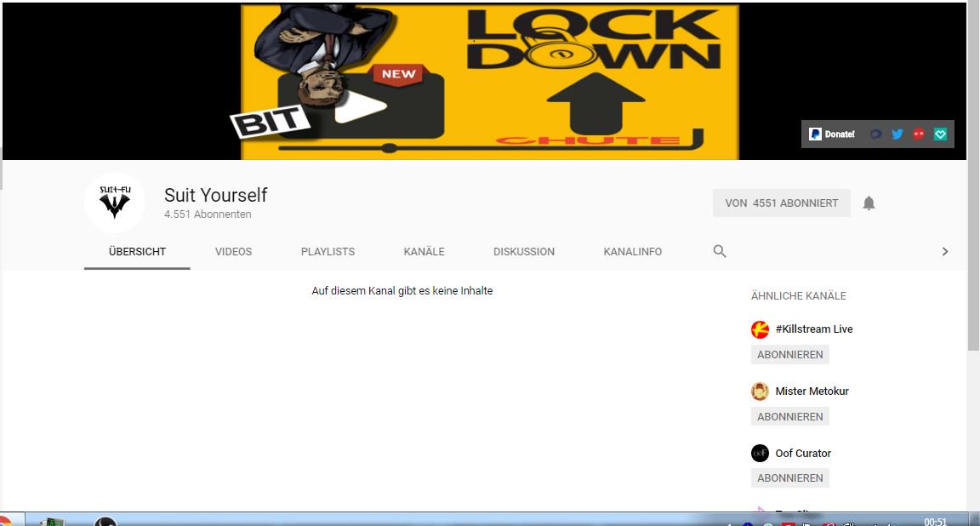The image size is (980, 526).
Task: Click the black round icon in taskbar
Action: (x=105, y=522)
